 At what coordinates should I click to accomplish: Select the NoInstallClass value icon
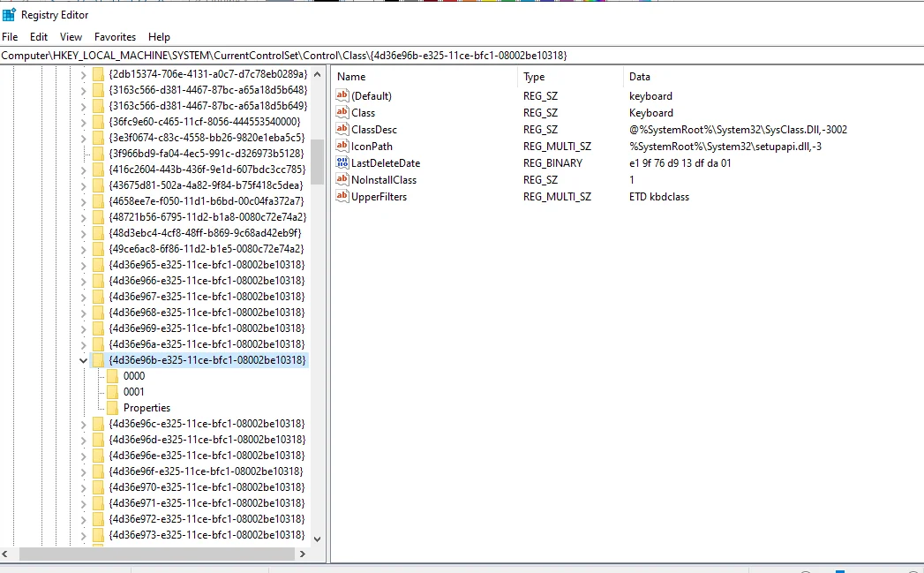pos(343,179)
